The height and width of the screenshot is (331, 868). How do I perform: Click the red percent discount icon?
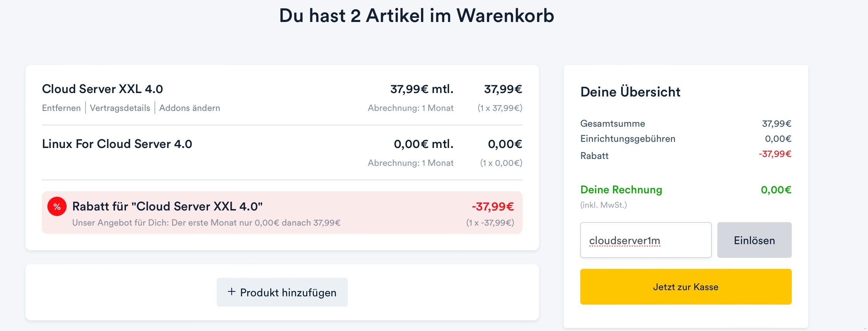(x=57, y=207)
